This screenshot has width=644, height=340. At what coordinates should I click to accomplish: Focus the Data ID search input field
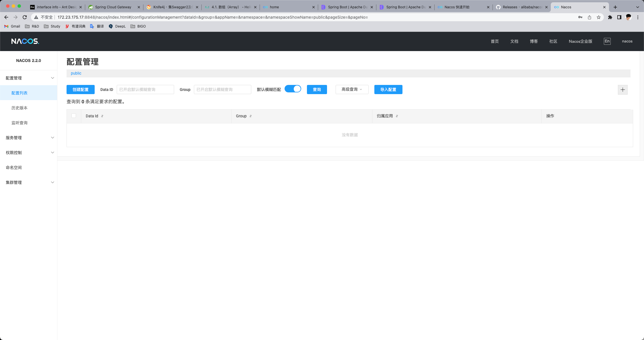[x=145, y=90]
